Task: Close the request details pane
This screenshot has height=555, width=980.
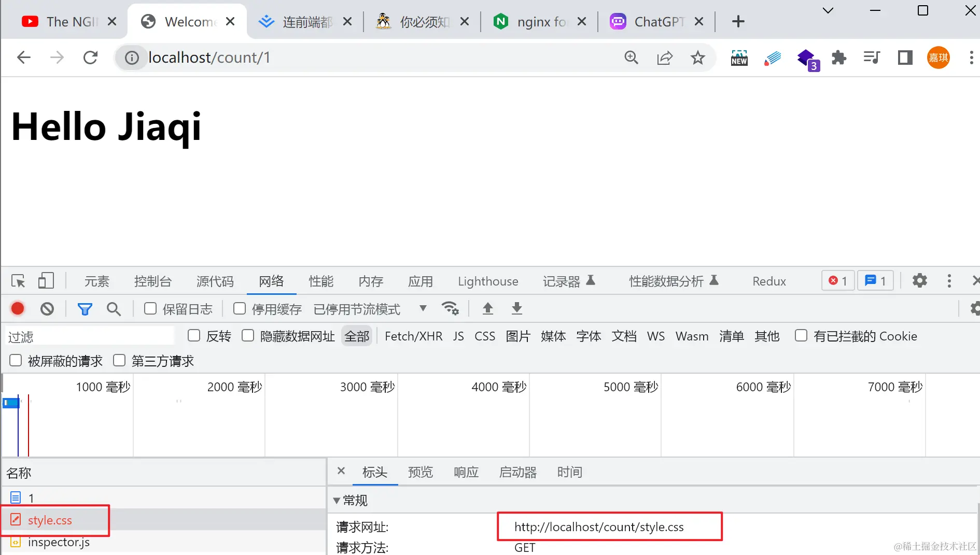Action: (x=341, y=471)
